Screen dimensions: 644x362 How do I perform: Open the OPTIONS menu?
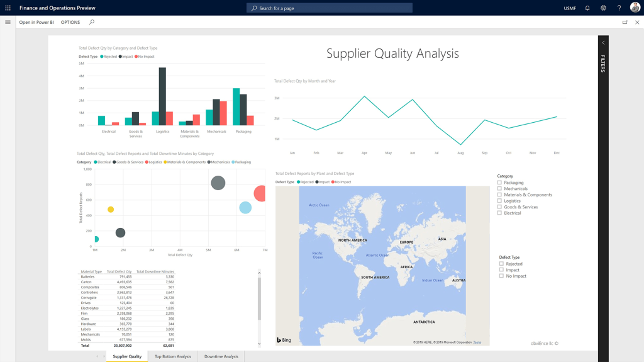coord(70,22)
